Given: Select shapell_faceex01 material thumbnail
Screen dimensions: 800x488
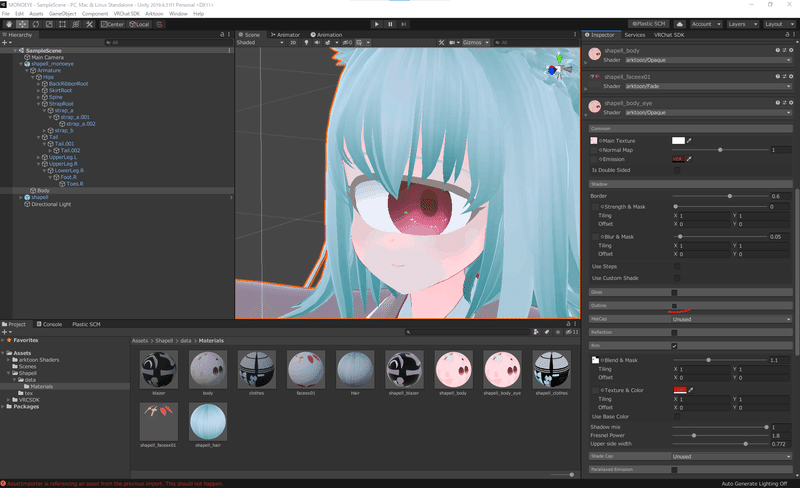Looking at the screenshot, I should [x=159, y=422].
